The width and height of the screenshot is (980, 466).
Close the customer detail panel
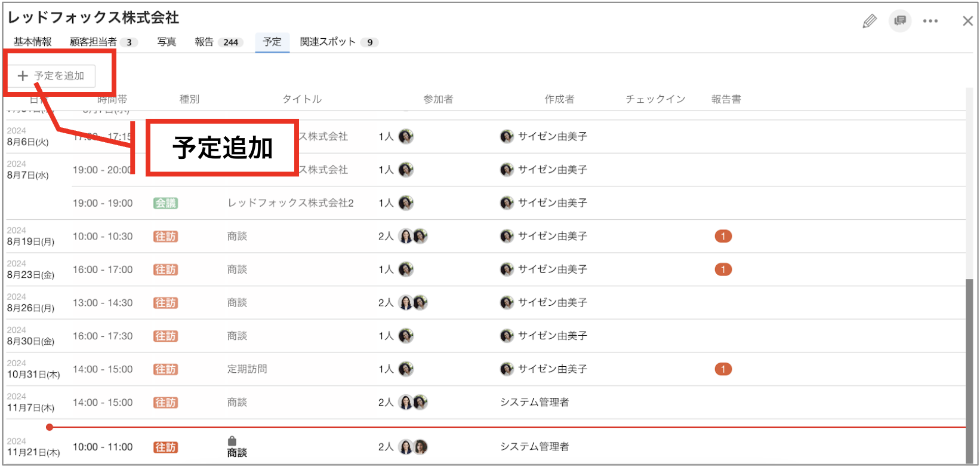(x=967, y=21)
